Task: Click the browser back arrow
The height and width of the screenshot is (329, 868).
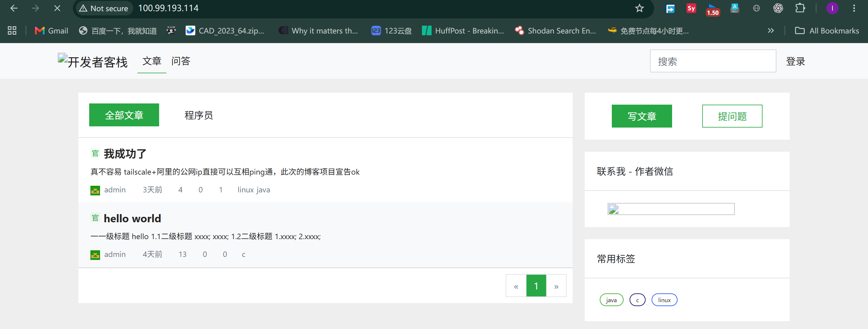Action: [x=14, y=8]
